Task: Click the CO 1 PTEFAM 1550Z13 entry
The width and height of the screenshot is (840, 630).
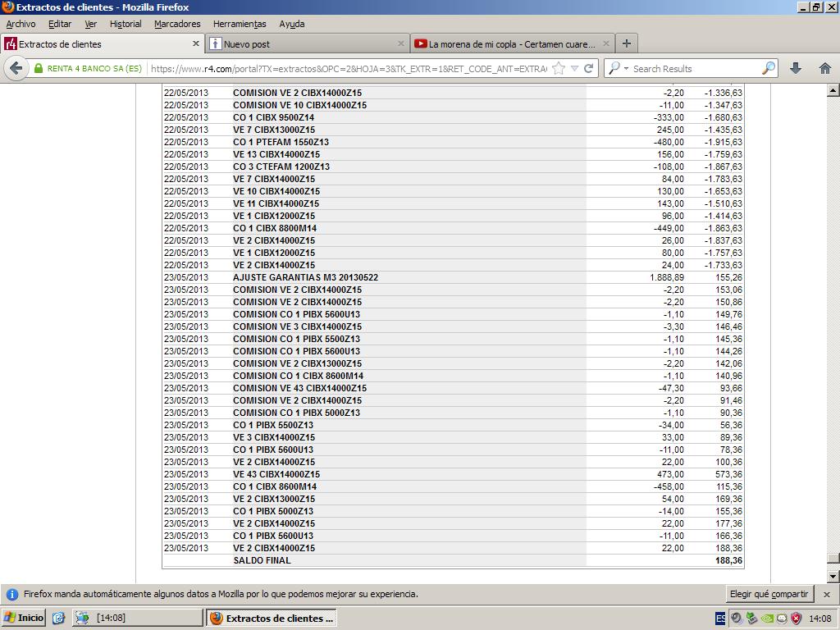Action: point(281,142)
